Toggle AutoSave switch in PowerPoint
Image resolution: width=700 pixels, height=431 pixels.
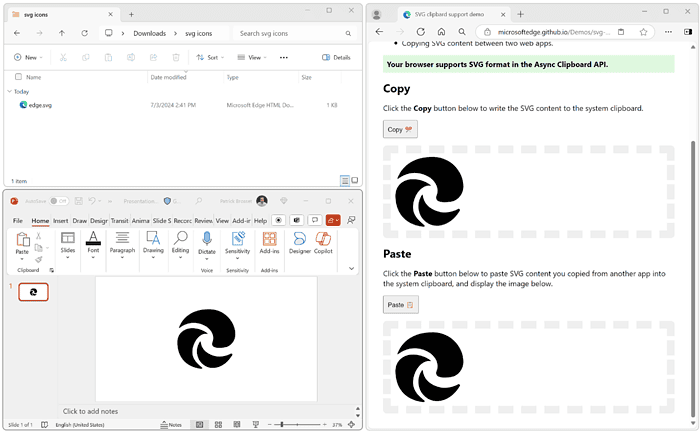58,201
